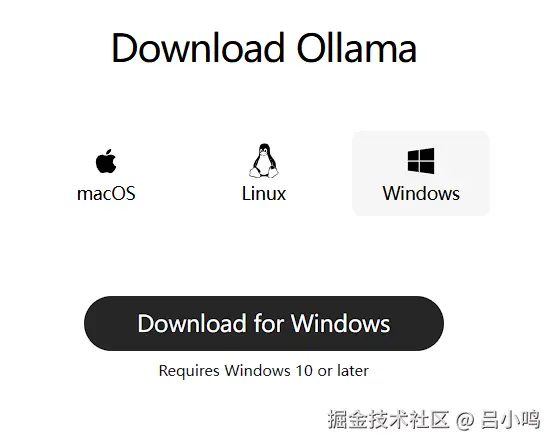555x445 pixels.
Task: Select the Linux text label
Action: point(264,194)
